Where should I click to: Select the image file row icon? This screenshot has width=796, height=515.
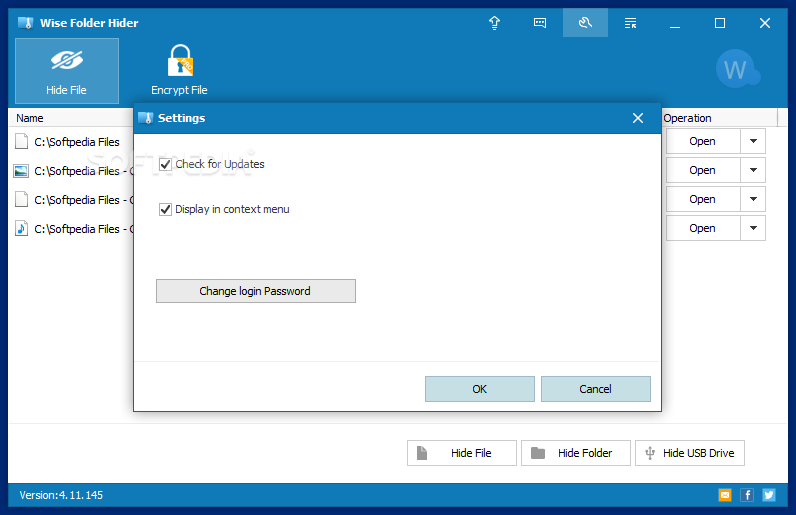tap(21, 171)
